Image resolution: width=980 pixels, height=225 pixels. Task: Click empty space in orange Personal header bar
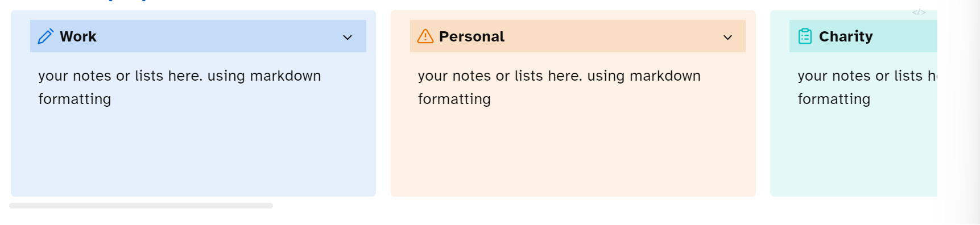(611, 36)
